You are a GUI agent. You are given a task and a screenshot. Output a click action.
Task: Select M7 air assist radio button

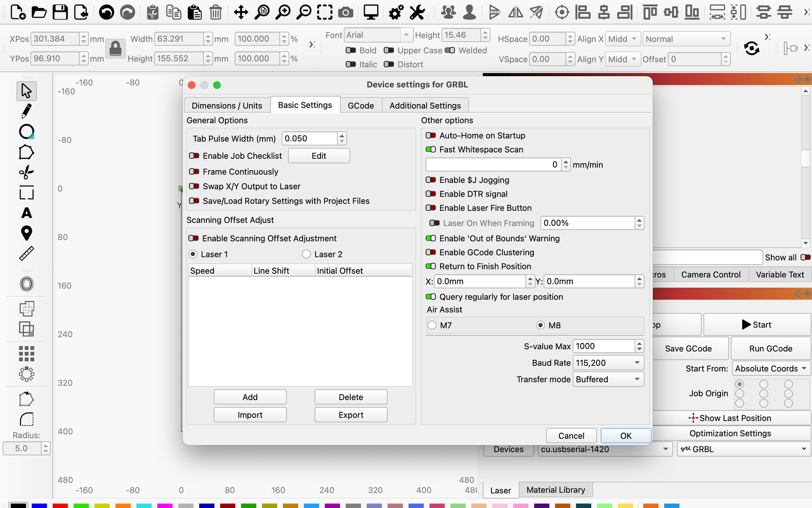(432, 325)
